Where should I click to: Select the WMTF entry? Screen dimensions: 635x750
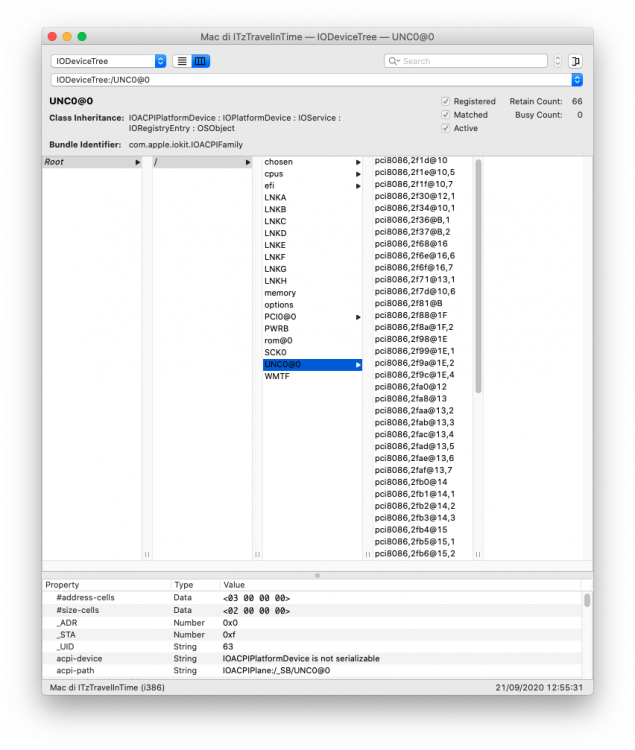pyautogui.click(x=312, y=376)
